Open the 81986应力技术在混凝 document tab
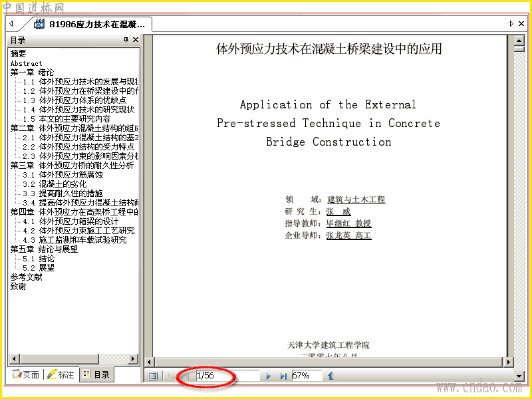The height and width of the screenshot is (399, 532). pos(90,24)
